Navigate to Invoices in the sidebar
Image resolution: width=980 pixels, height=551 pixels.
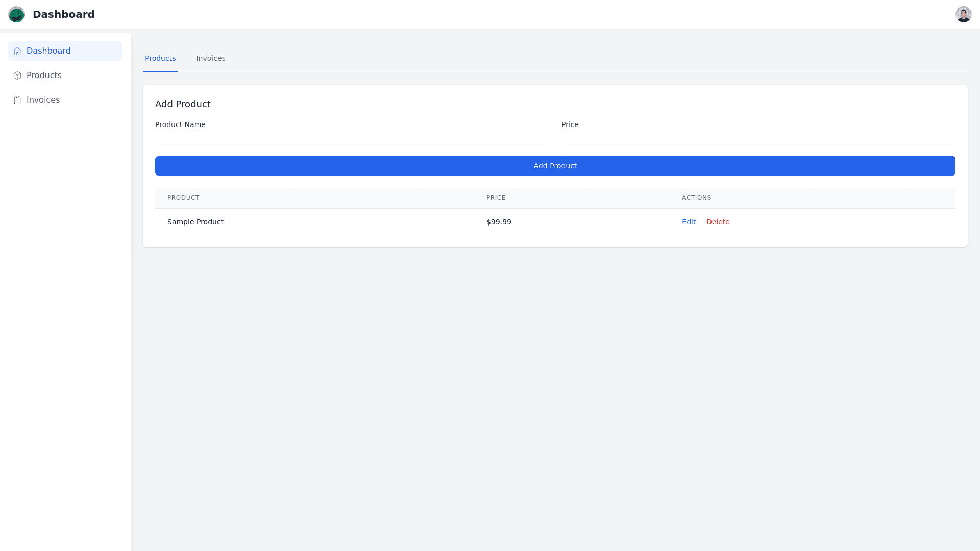(43, 100)
